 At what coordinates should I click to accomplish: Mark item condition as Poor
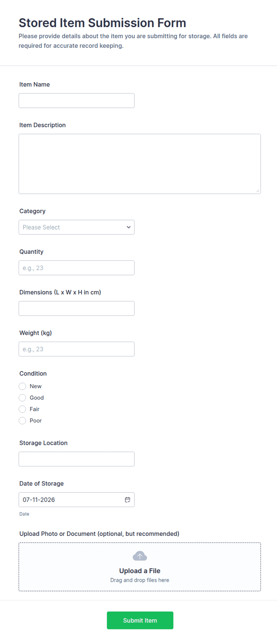pos(22,421)
